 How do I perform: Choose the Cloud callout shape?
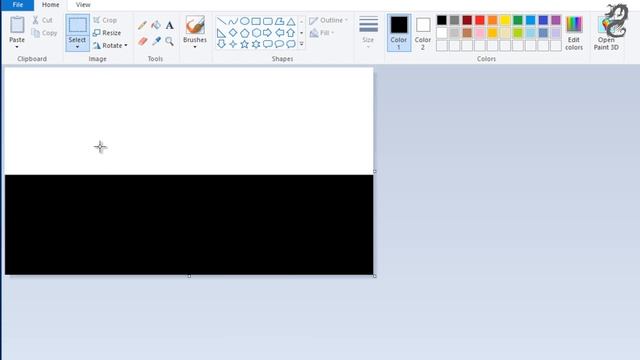click(291, 44)
